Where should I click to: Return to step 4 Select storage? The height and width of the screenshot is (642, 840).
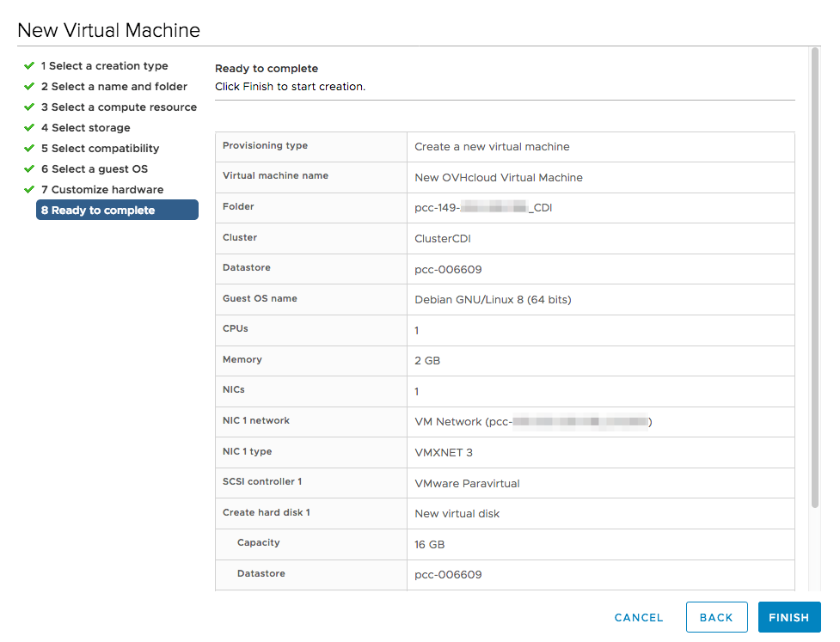pyautogui.click(x=85, y=128)
